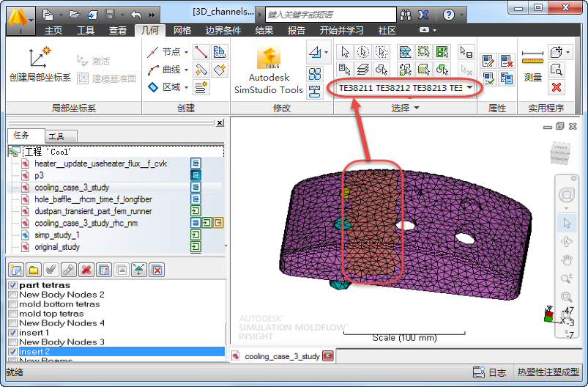Click the log (日志) icon in status bar

[479, 372]
